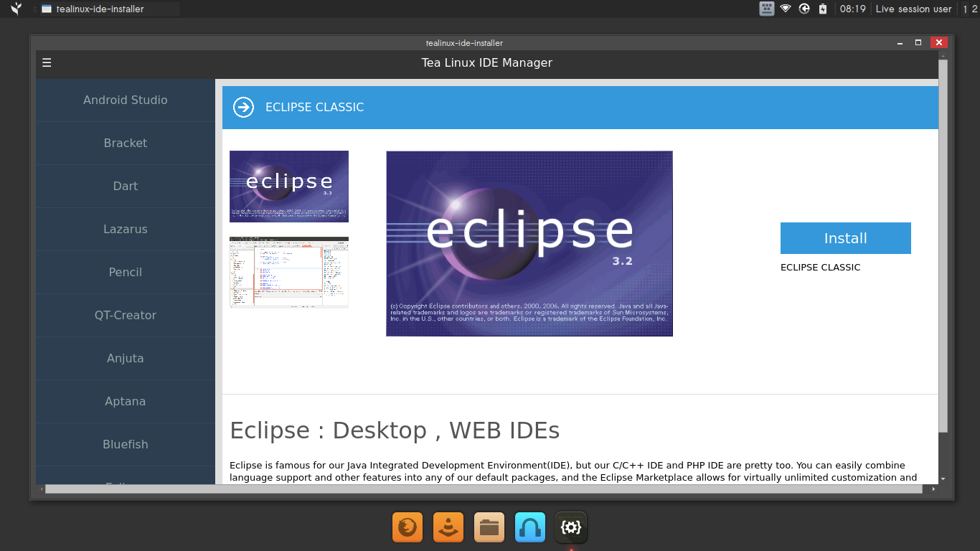Open the Wi-Fi network indicator
This screenshot has width=980, height=551.
(x=786, y=9)
